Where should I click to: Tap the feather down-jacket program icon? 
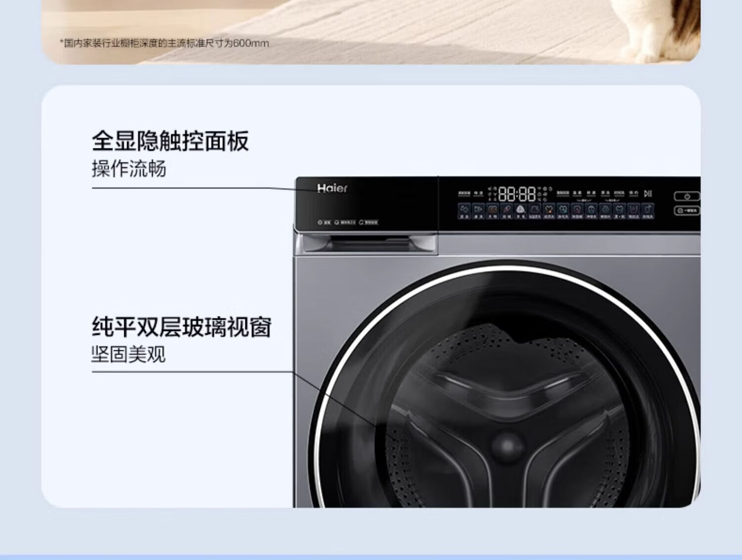507,210
